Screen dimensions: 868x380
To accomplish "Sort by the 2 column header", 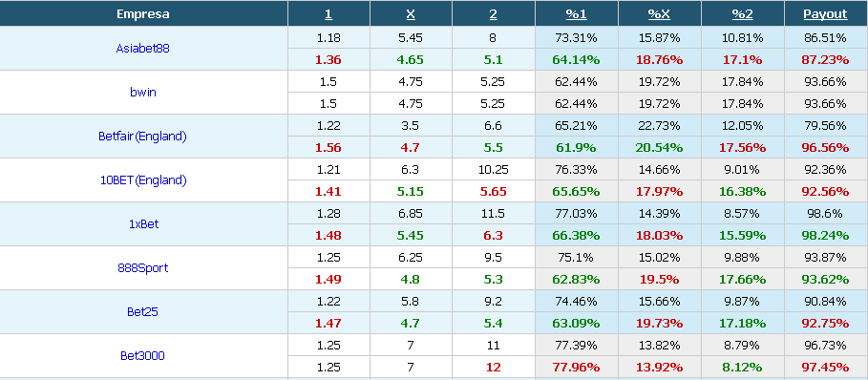I will tap(493, 14).
